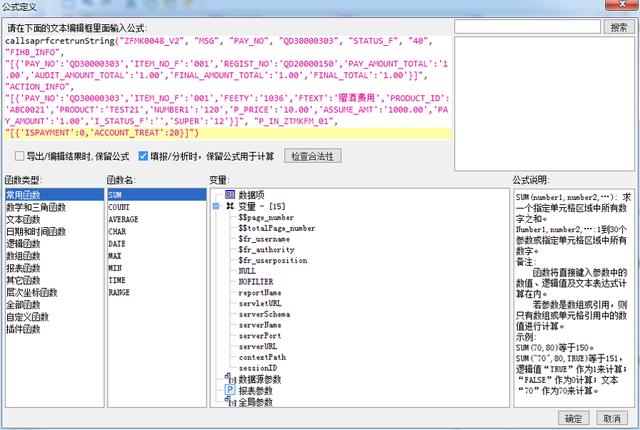Click the 确定 confirm button
This screenshot has width=640, height=430.
tap(573, 418)
